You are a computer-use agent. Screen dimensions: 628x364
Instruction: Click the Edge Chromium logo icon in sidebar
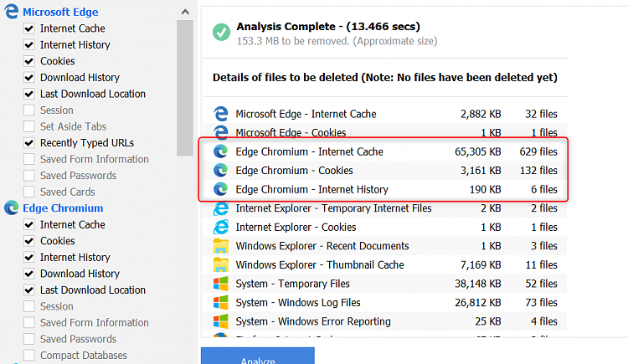pyautogui.click(x=11, y=208)
